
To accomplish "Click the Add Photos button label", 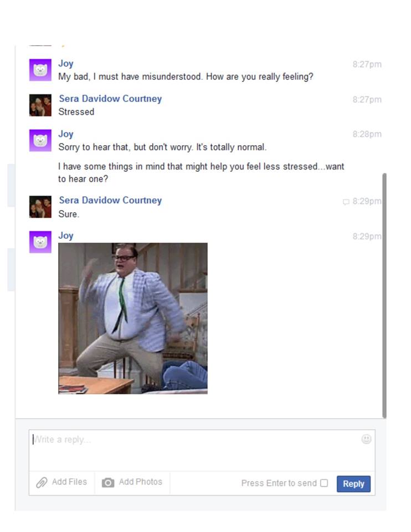I will pos(140,482).
